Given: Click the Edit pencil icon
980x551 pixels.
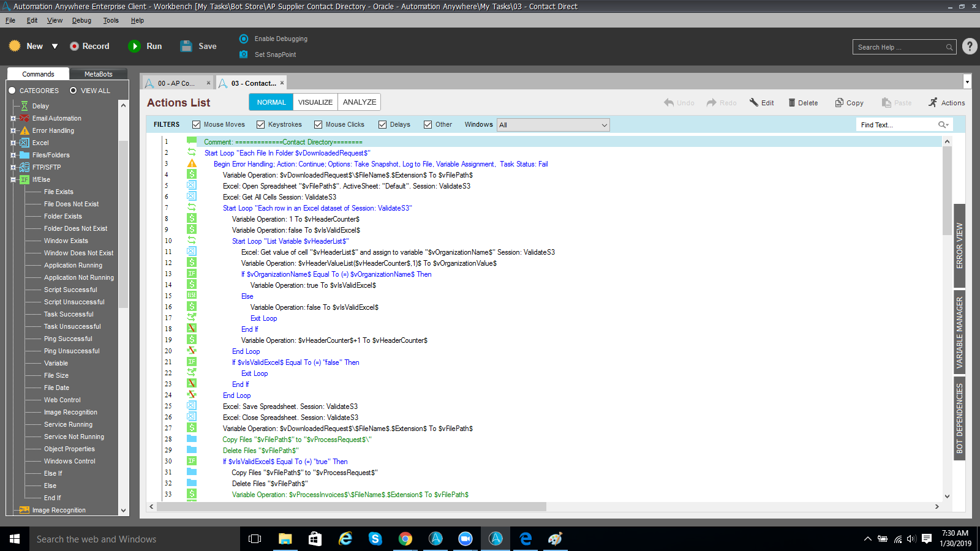Looking at the screenshot, I should (x=754, y=102).
